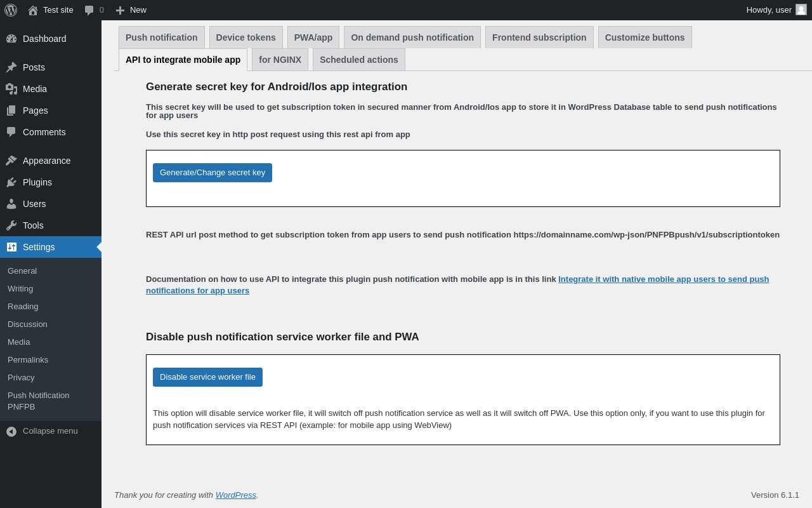The width and height of the screenshot is (812, 508).
Task: Open the native mobile app integration link
Action: point(663,279)
